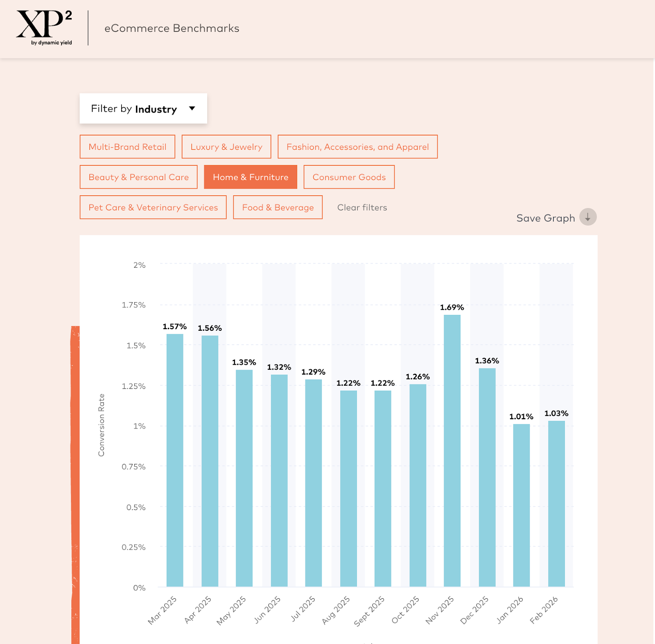Open the Filter by Industry dropdown

(143, 108)
